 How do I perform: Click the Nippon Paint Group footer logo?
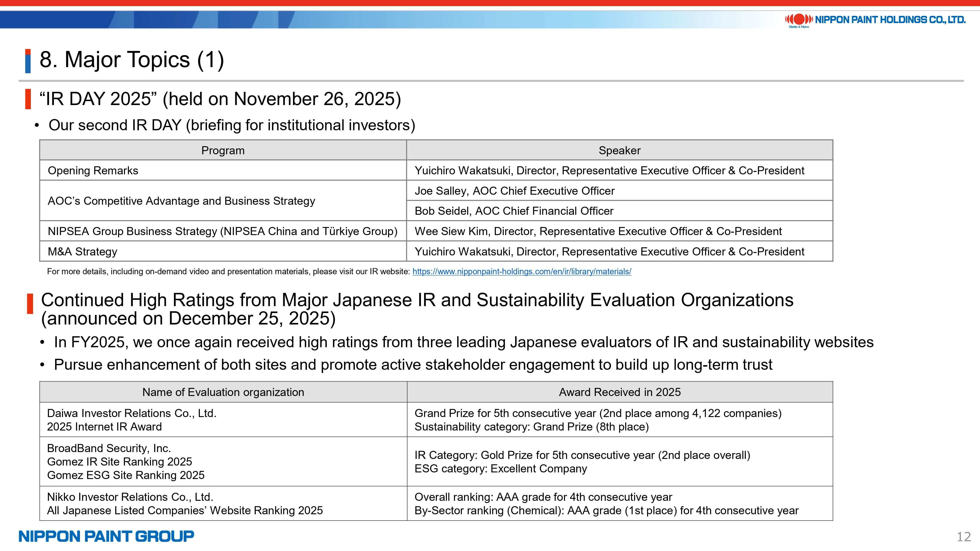click(x=106, y=536)
